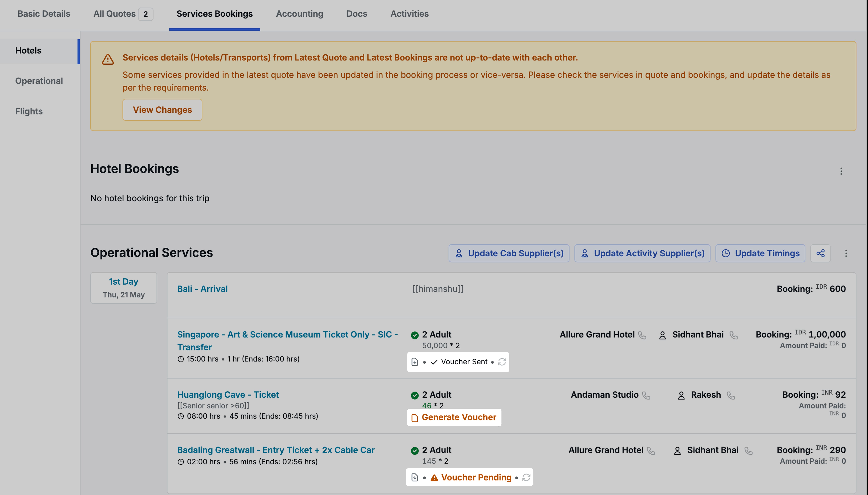The image size is (868, 495).
Task: Click clock icon beside 15:00 hrs
Action: [x=181, y=359]
